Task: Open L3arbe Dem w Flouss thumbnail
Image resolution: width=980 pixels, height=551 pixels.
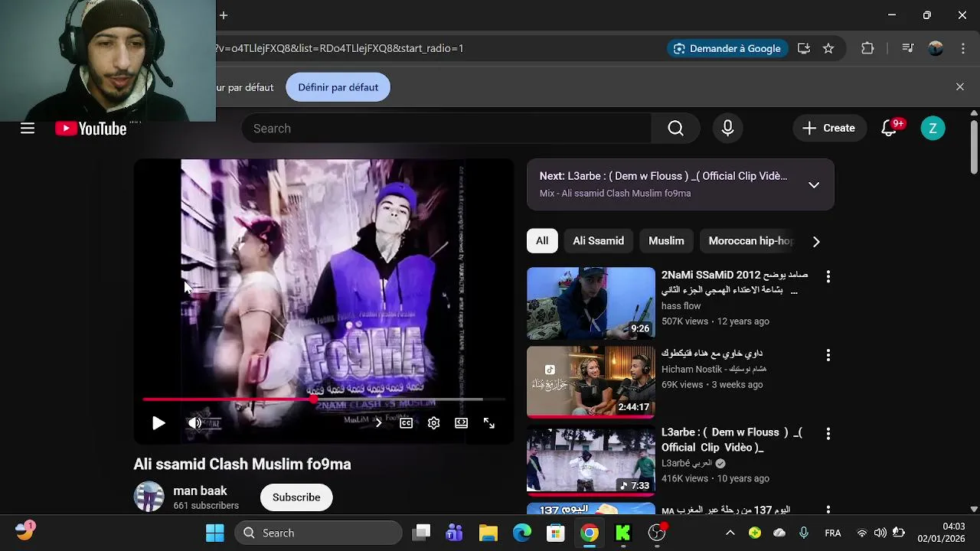Action: click(591, 461)
